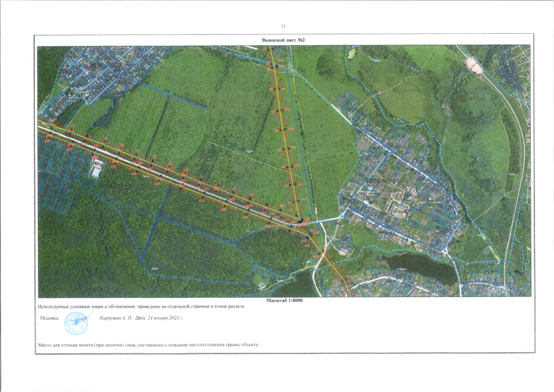Click the 'Подпись' signature label
The image size is (554, 392).
click(x=49, y=318)
